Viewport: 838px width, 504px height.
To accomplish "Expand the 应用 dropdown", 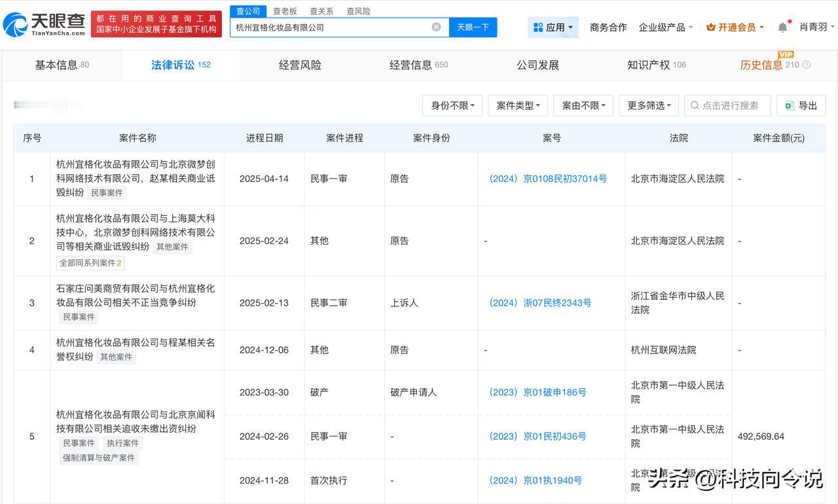I will [553, 27].
